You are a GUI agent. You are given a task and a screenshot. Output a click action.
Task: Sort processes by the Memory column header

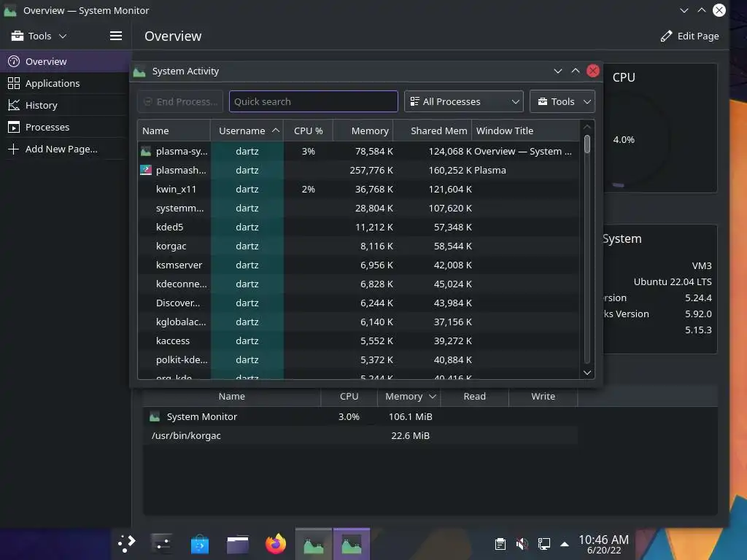(x=363, y=131)
